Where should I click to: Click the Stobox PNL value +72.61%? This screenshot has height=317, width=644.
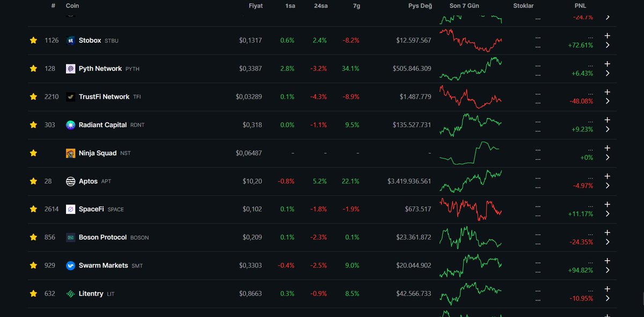click(580, 45)
